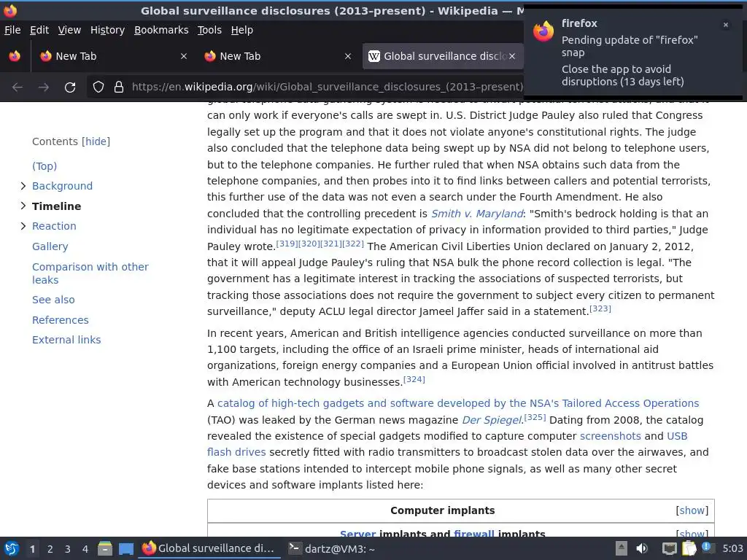Viewport: 747px width, 560px height.
Task: Open the screenshots link
Action: pos(611,436)
